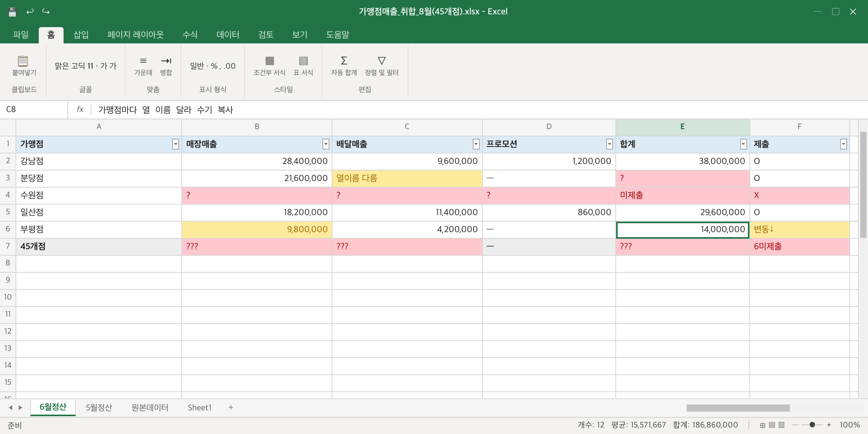Switch to page layout view icon
Viewport: 868px width, 434px height.
click(772, 425)
